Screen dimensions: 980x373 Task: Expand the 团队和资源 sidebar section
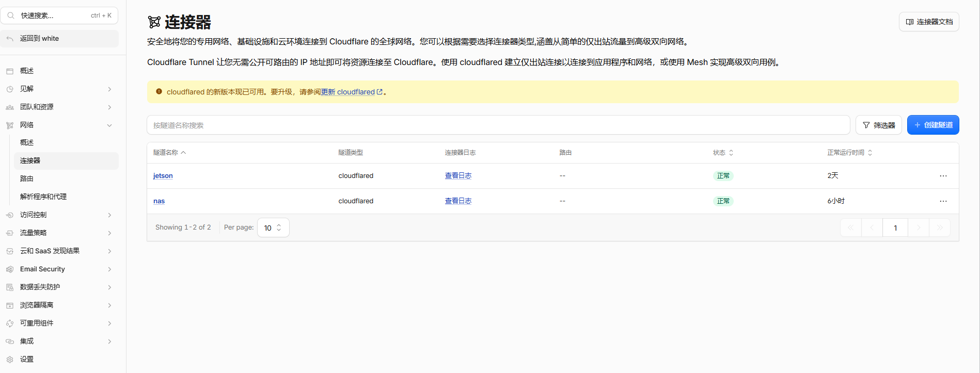[109, 107]
